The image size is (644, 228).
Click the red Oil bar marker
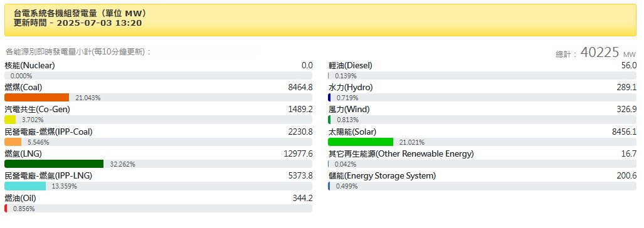[x=6, y=209]
